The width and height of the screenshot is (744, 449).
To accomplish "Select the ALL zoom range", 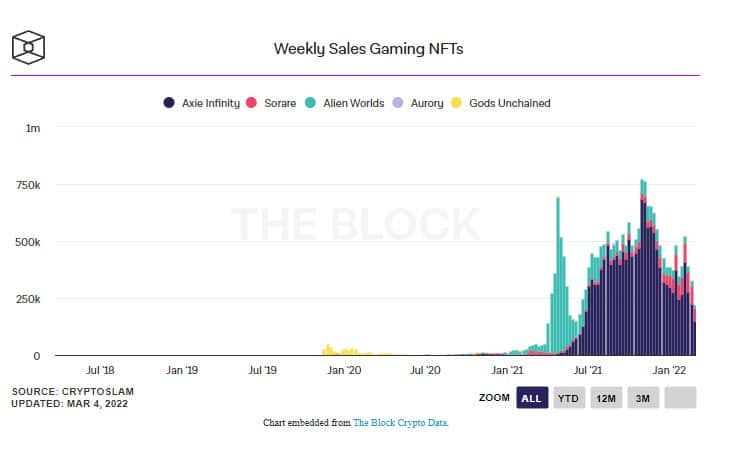I will pos(532,398).
